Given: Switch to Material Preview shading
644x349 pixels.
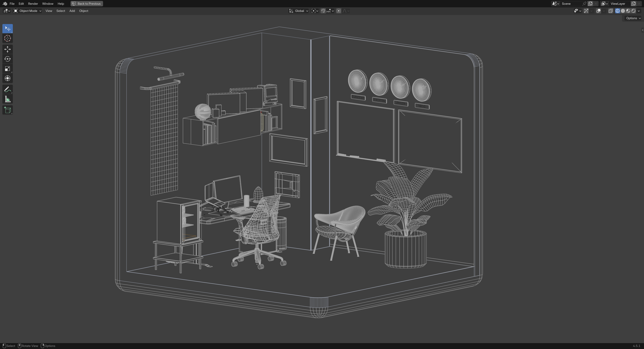Looking at the screenshot, I should [x=628, y=11].
